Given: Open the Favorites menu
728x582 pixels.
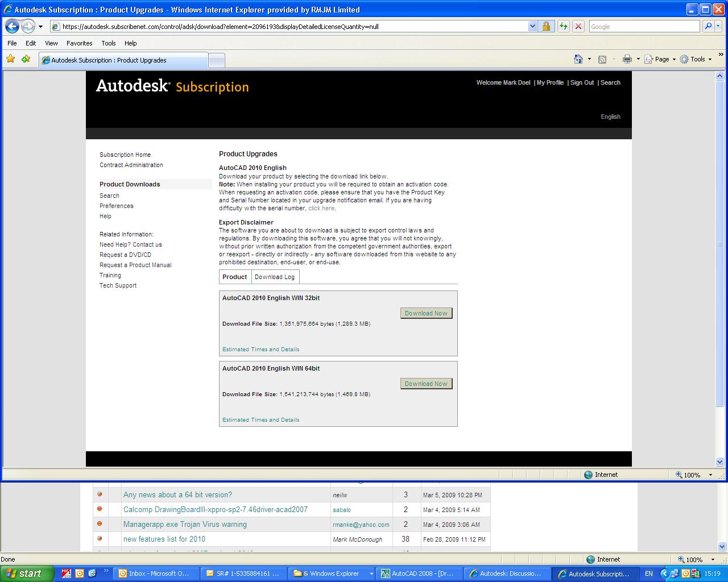Looking at the screenshot, I should tap(79, 43).
